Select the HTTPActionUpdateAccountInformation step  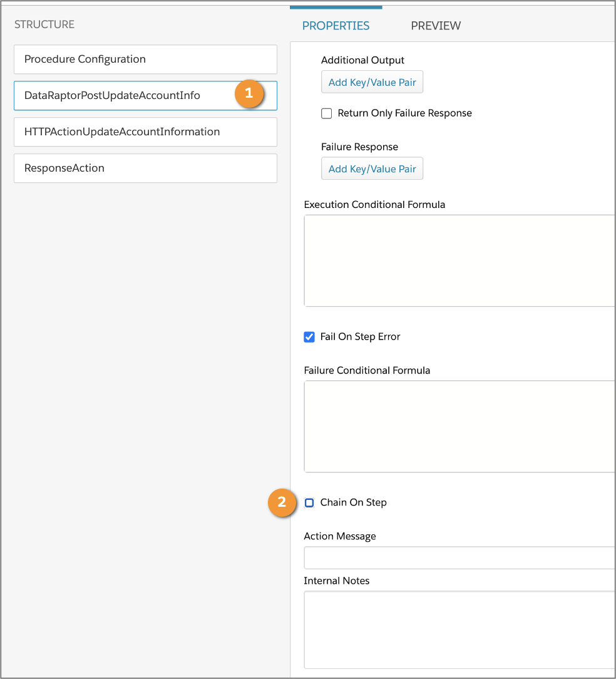145,132
